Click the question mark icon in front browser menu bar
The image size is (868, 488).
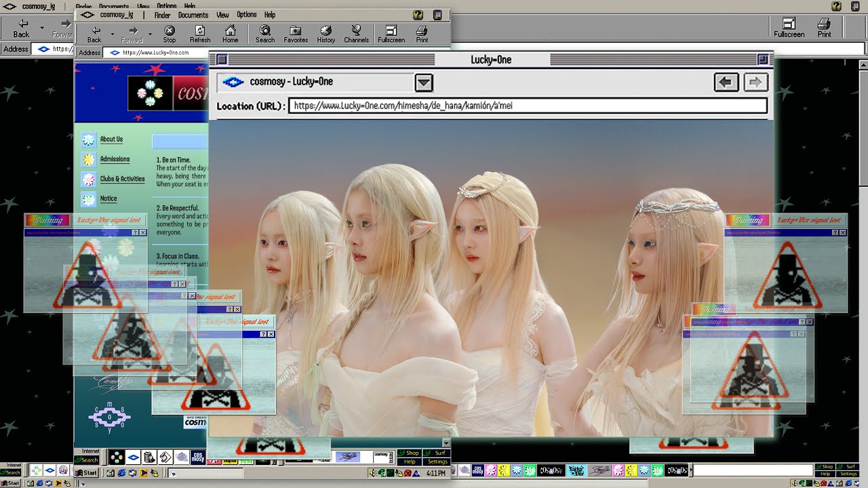[418, 15]
